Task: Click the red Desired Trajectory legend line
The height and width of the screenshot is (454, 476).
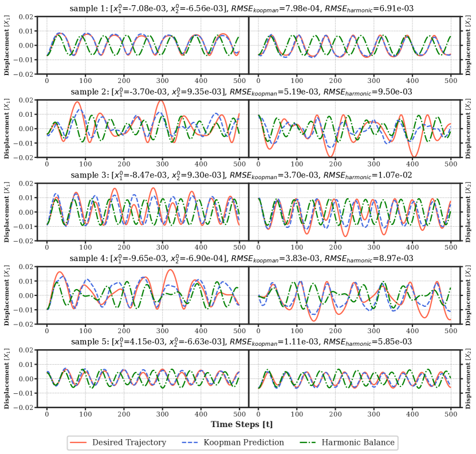Action: pyautogui.click(x=78, y=443)
